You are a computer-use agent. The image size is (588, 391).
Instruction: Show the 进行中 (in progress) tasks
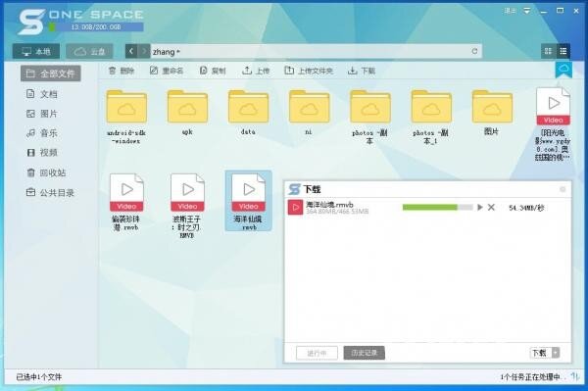pyautogui.click(x=317, y=353)
